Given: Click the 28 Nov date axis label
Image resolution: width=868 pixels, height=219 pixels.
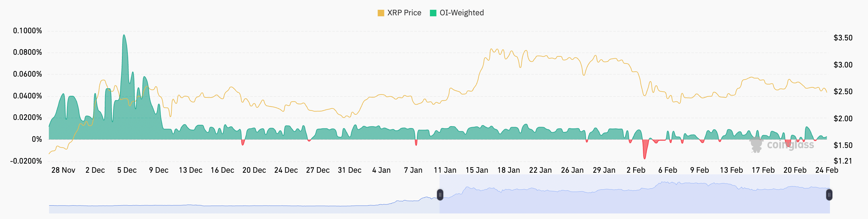Looking at the screenshot, I should (63, 170).
